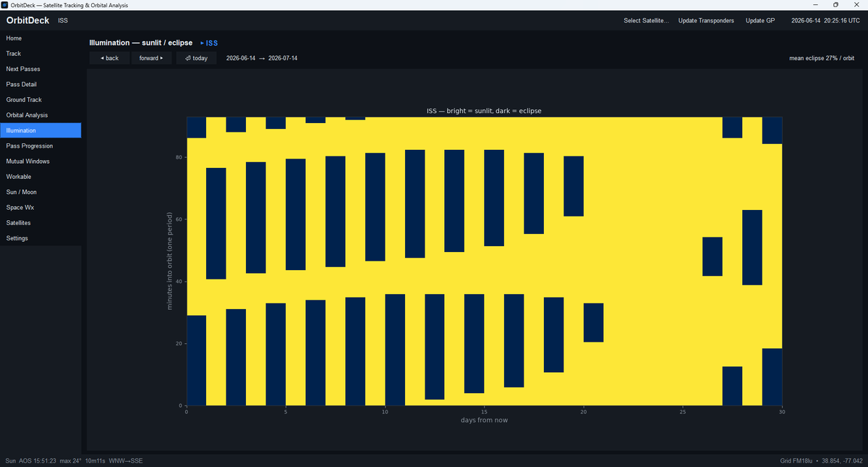Click Update Transponders in top bar
Screen dimensions: 868x467
[x=706, y=20]
